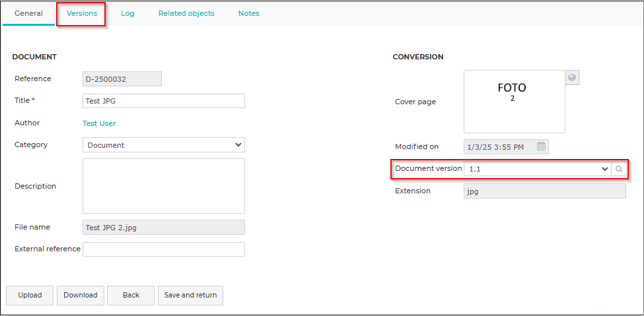Go to the Log tab
The width and height of the screenshot is (644, 316).
[127, 13]
